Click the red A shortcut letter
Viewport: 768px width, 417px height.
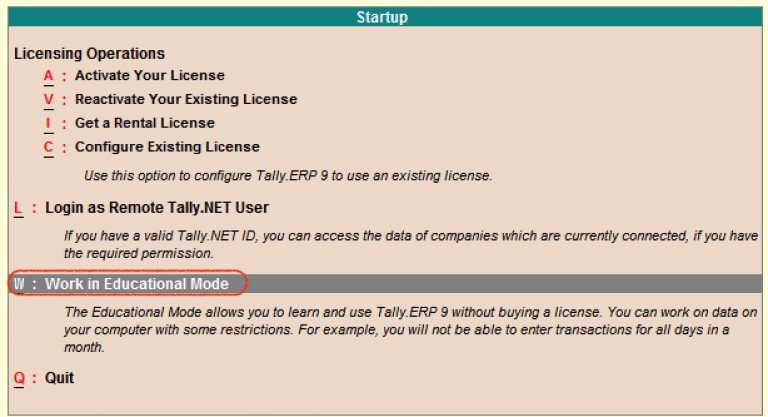tap(48, 76)
